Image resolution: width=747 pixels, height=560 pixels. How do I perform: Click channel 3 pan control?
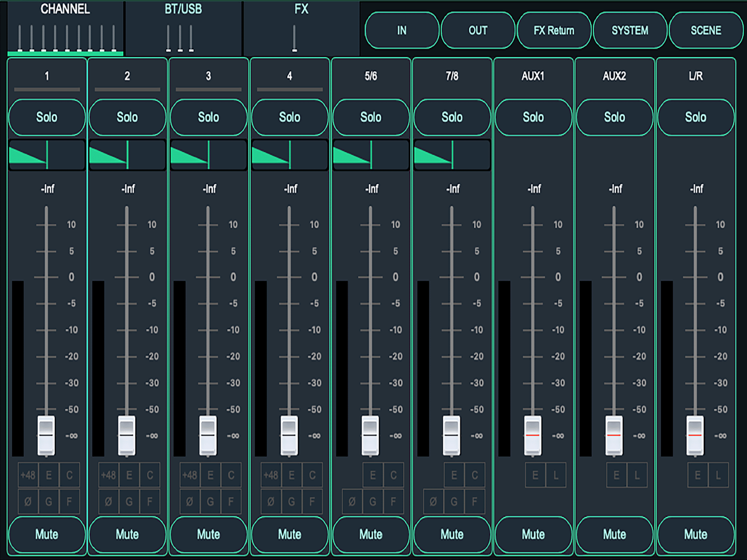point(209,155)
